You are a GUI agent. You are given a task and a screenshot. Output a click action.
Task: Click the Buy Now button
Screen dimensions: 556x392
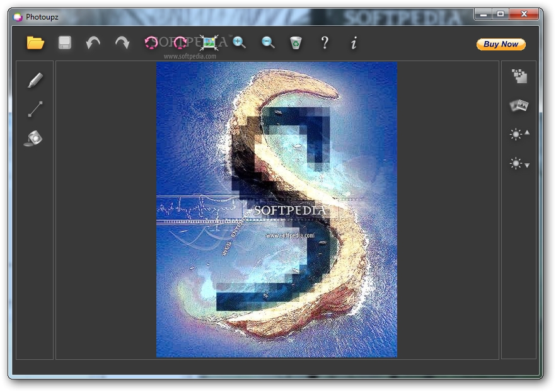(x=501, y=44)
